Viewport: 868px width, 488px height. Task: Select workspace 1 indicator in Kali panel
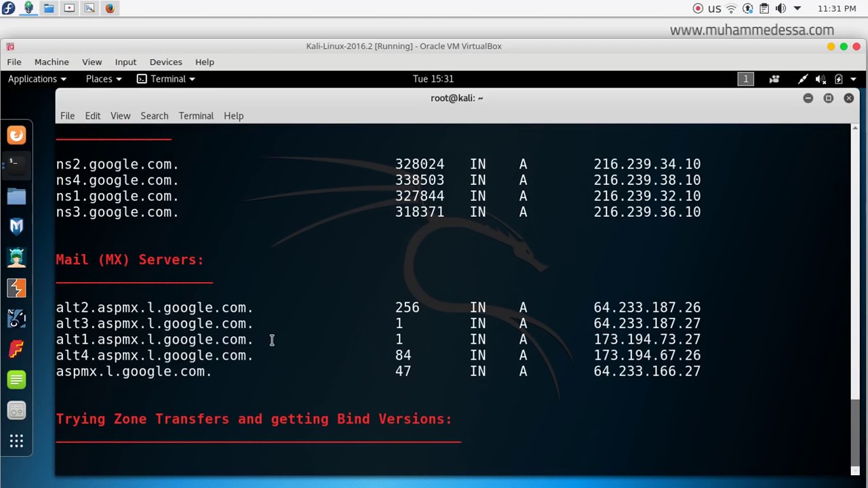click(745, 79)
